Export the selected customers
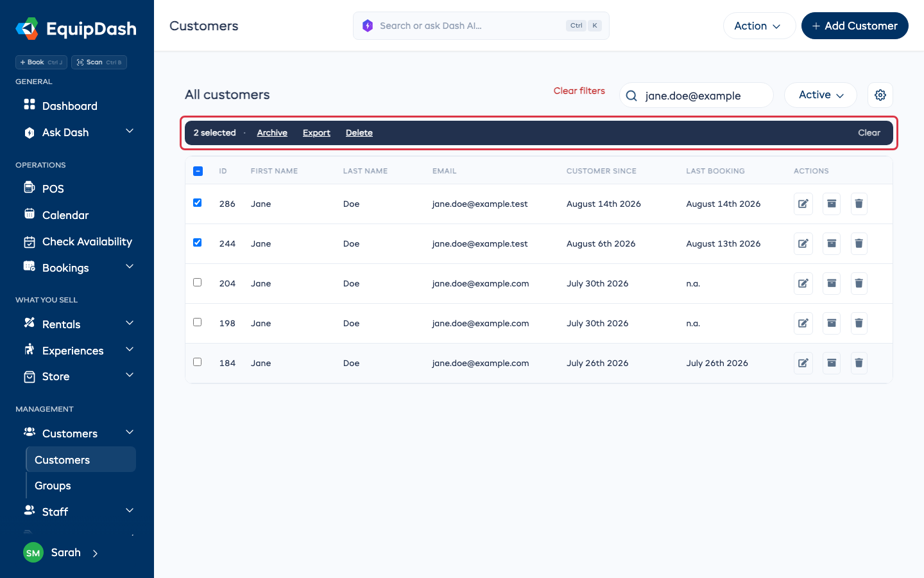This screenshot has width=924, height=578. 316,133
